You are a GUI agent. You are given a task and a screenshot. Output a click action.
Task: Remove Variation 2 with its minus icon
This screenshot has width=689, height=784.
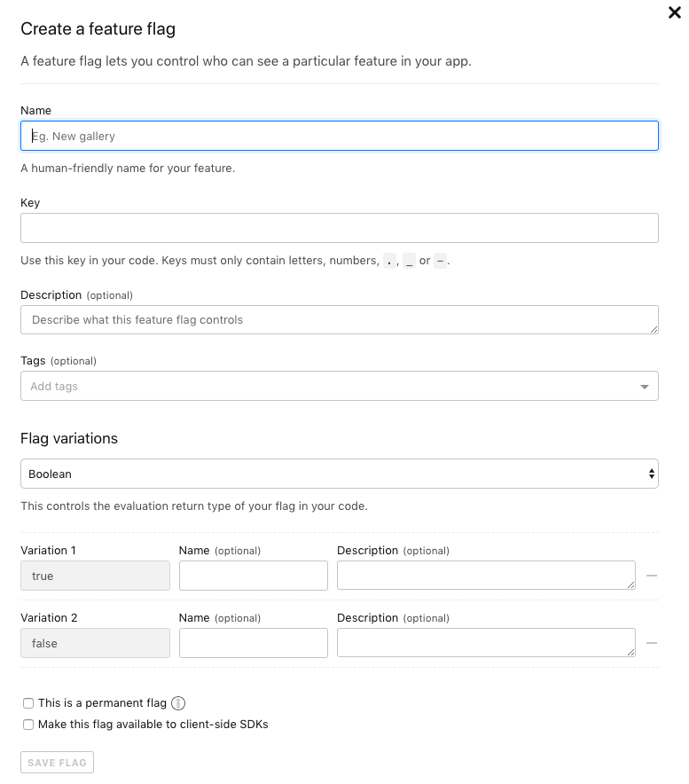click(x=652, y=642)
